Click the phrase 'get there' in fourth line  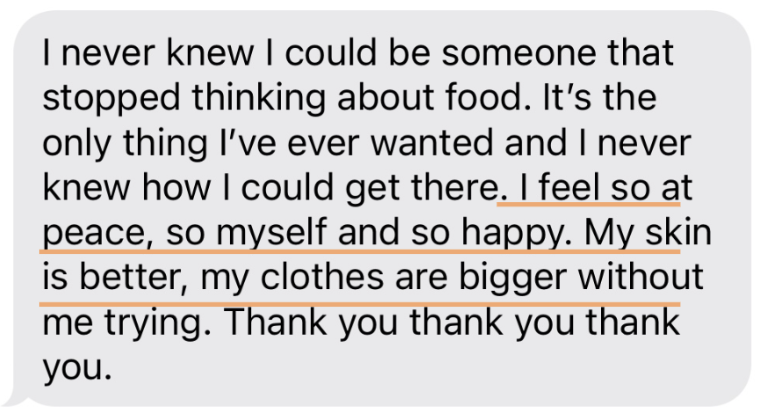pyautogui.click(x=421, y=190)
